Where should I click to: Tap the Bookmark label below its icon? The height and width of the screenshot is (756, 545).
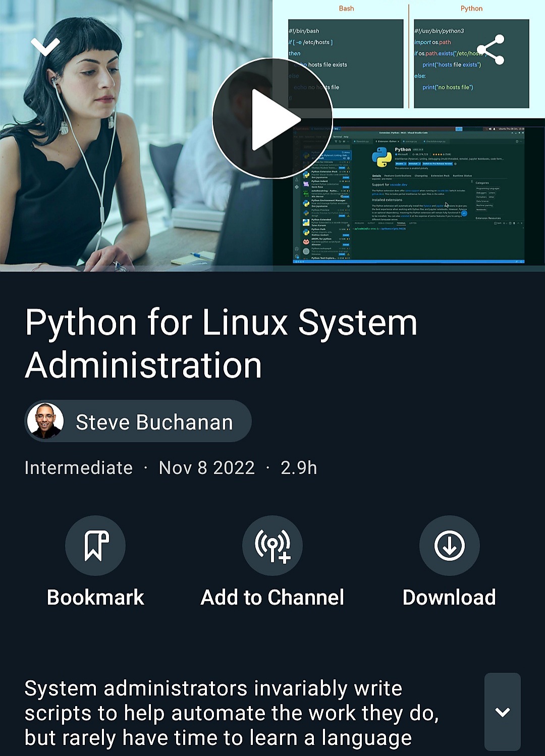tap(95, 598)
